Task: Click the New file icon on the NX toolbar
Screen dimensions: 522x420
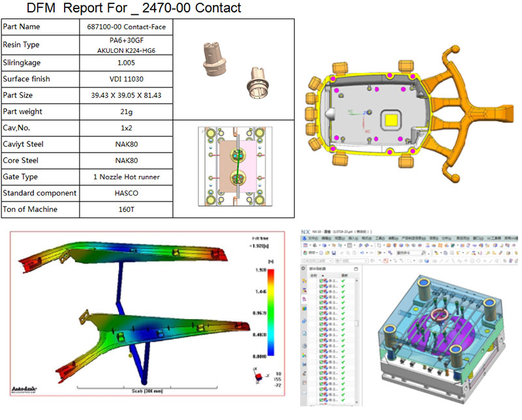Action: [x=321, y=253]
